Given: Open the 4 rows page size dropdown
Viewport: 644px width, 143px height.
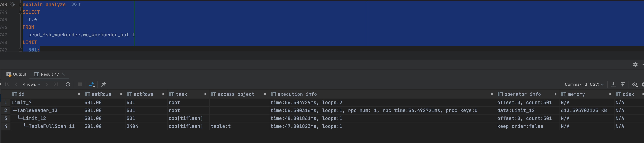Looking at the screenshot, I should (x=31, y=84).
